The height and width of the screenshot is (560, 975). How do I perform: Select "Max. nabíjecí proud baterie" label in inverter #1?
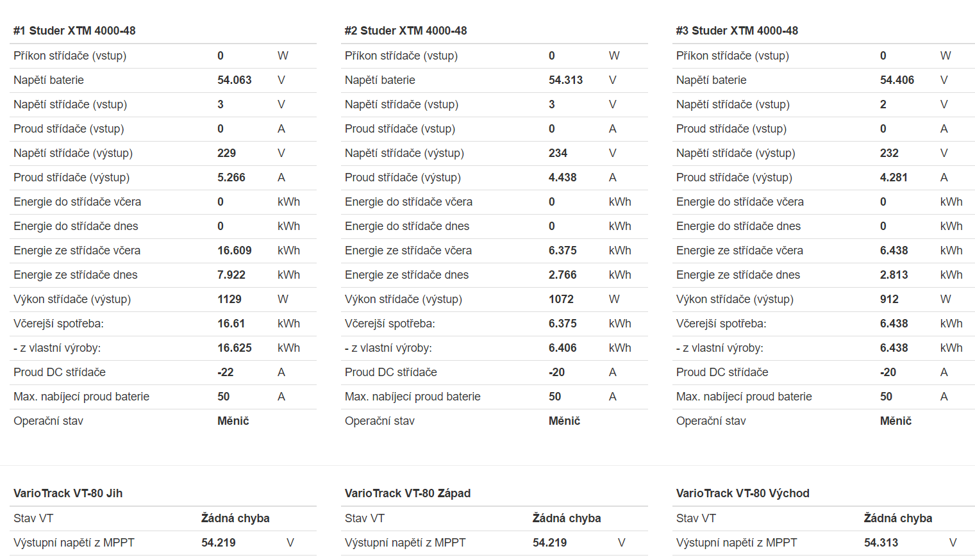[81, 397]
